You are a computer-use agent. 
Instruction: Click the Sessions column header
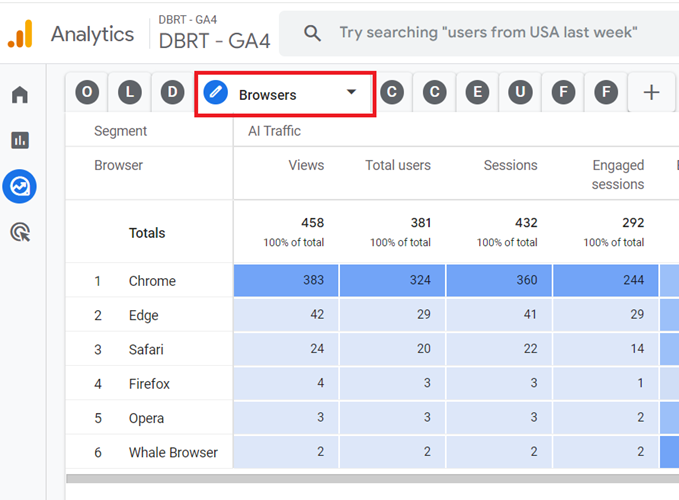[x=511, y=165]
